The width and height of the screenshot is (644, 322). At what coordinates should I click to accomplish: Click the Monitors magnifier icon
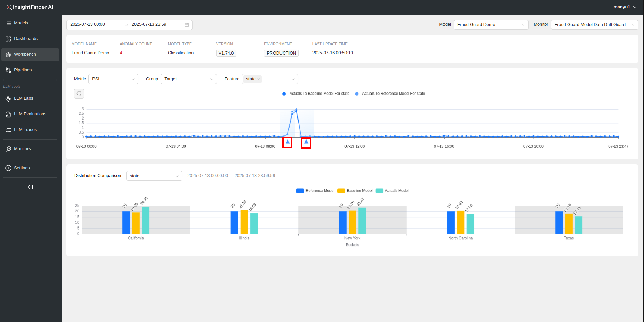click(8, 149)
